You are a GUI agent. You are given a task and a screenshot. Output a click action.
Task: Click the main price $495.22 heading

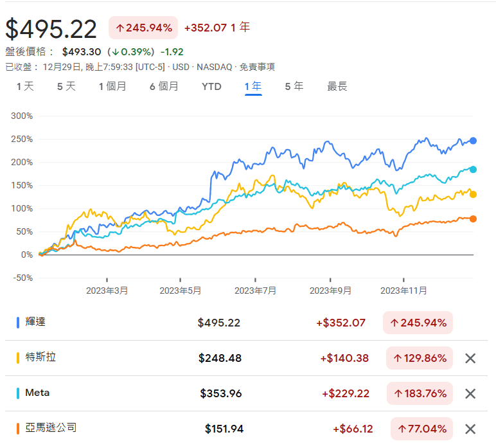51,29
